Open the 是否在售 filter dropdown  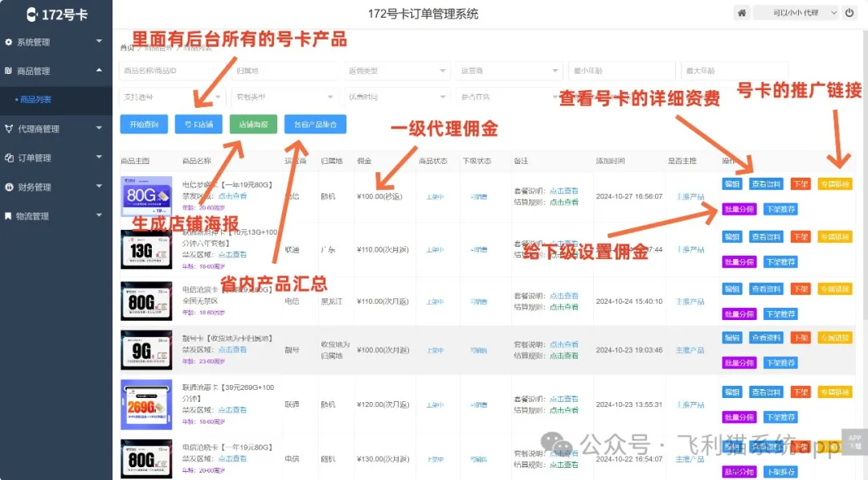click(510, 97)
